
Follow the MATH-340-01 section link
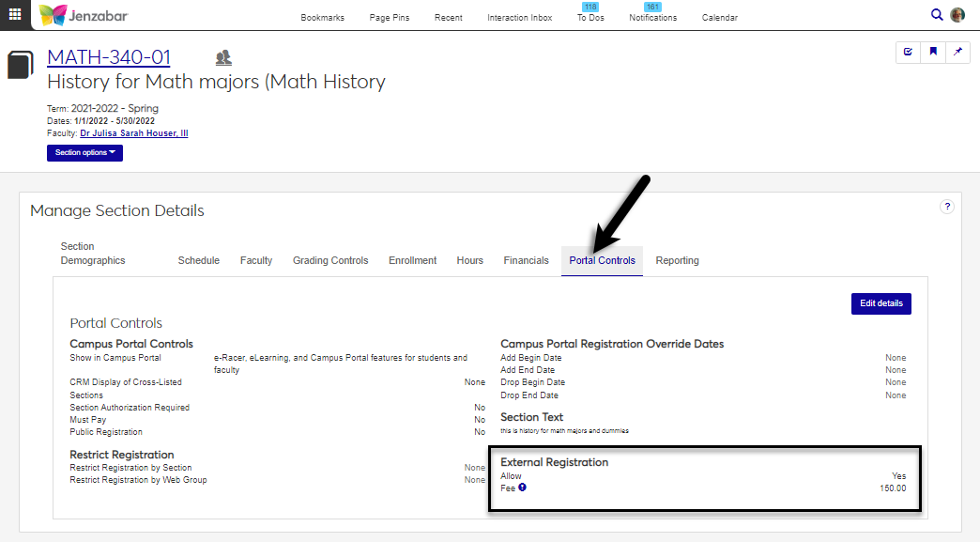coord(109,58)
